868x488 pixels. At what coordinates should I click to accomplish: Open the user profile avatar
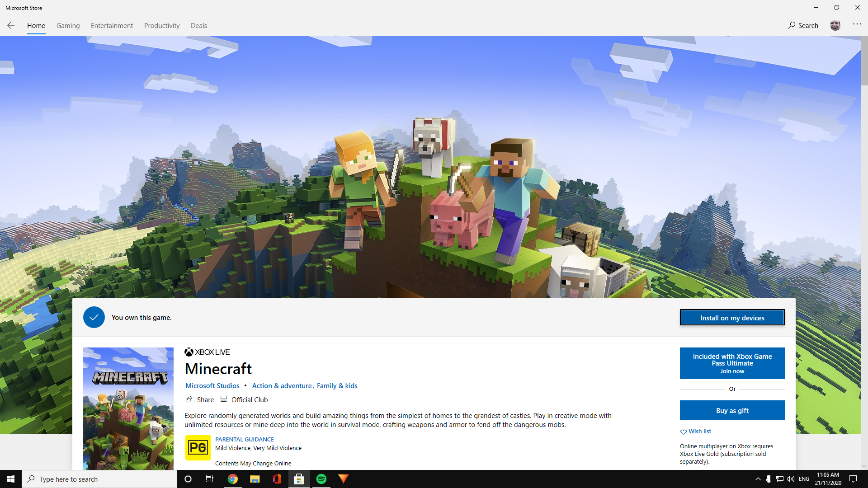pyautogui.click(x=835, y=25)
